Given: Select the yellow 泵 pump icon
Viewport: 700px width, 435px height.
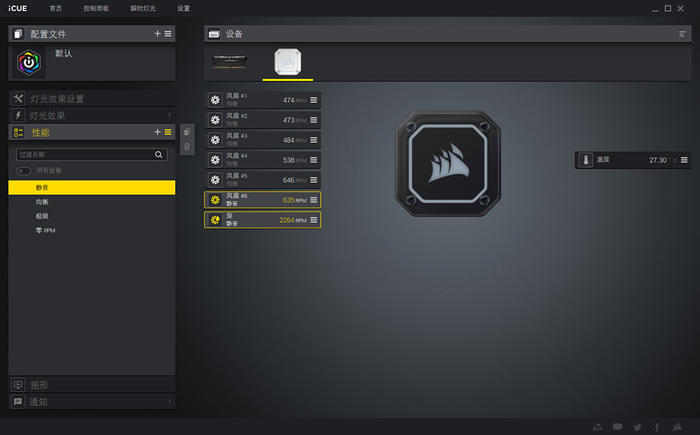Looking at the screenshot, I should 215,220.
